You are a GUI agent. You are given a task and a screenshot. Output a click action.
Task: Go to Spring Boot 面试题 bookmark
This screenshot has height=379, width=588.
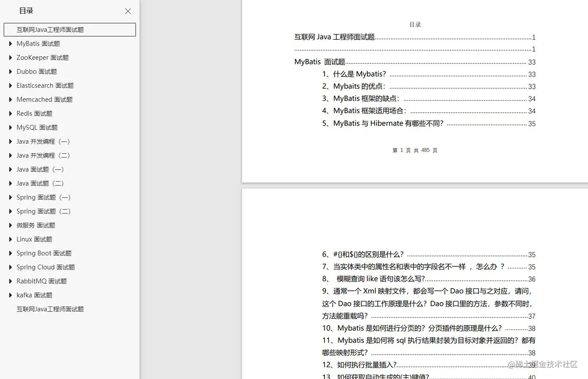click(x=44, y=253)
